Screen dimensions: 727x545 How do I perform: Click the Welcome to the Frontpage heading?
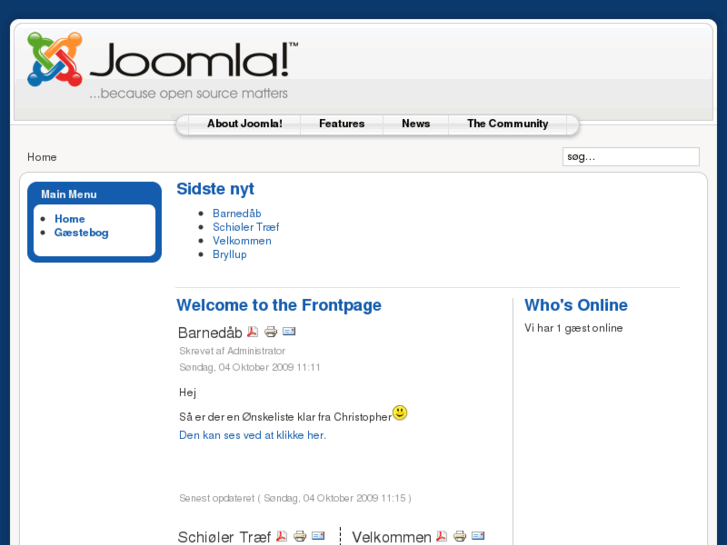[279, 305]
